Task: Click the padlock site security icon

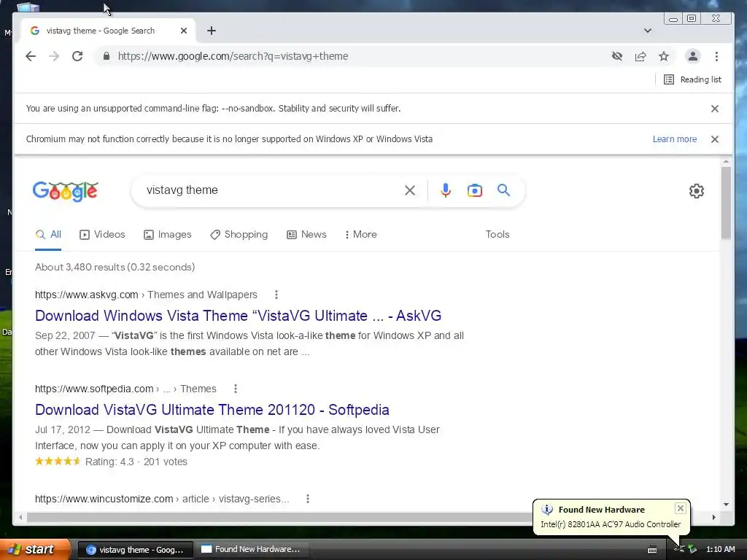Action: click(107, 56)
